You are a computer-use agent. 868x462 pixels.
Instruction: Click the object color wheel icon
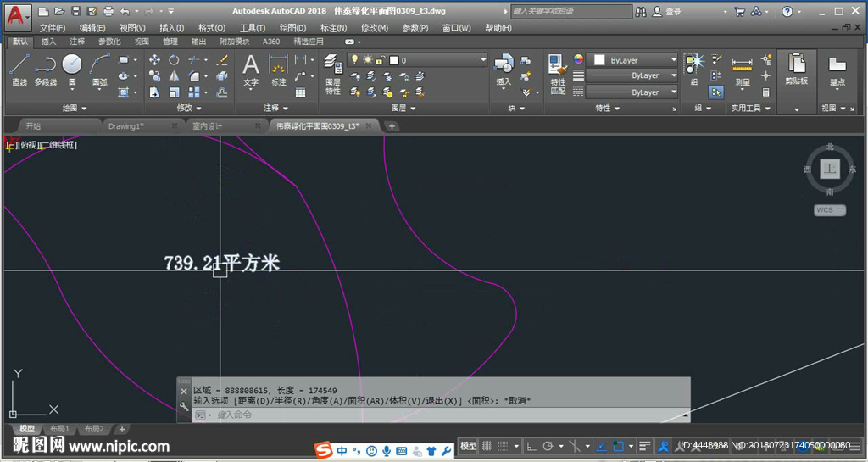point(578,59)
